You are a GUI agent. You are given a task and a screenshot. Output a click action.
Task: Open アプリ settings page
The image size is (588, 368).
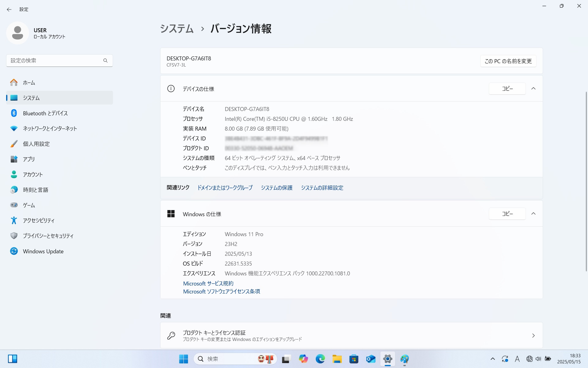tap(59, 159)
